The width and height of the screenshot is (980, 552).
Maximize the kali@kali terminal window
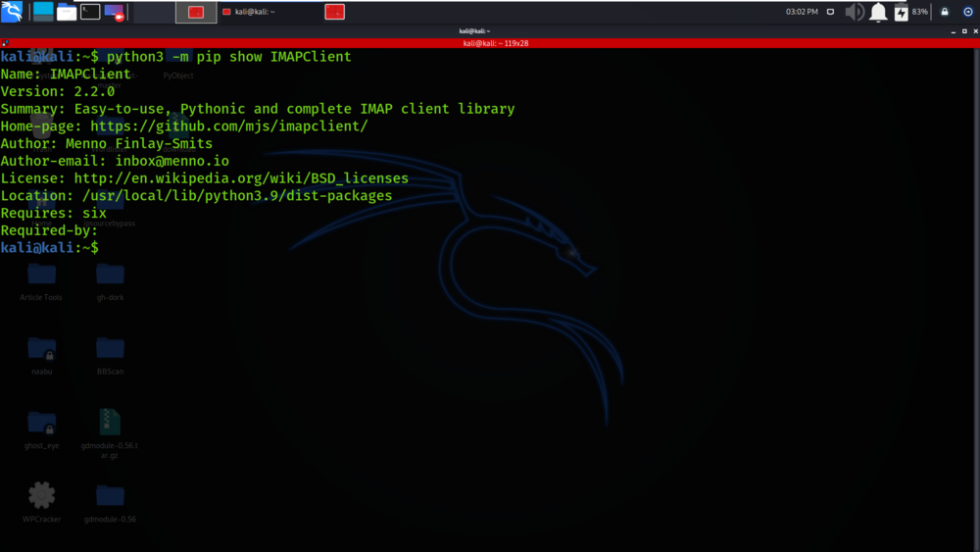click(964, 30)
